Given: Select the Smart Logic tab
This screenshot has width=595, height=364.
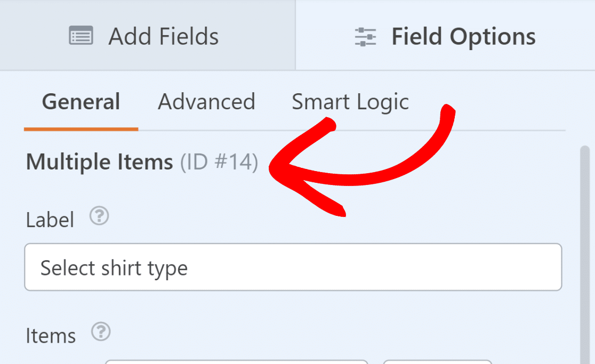Looking at the screenshot, I should click(350, 102).
